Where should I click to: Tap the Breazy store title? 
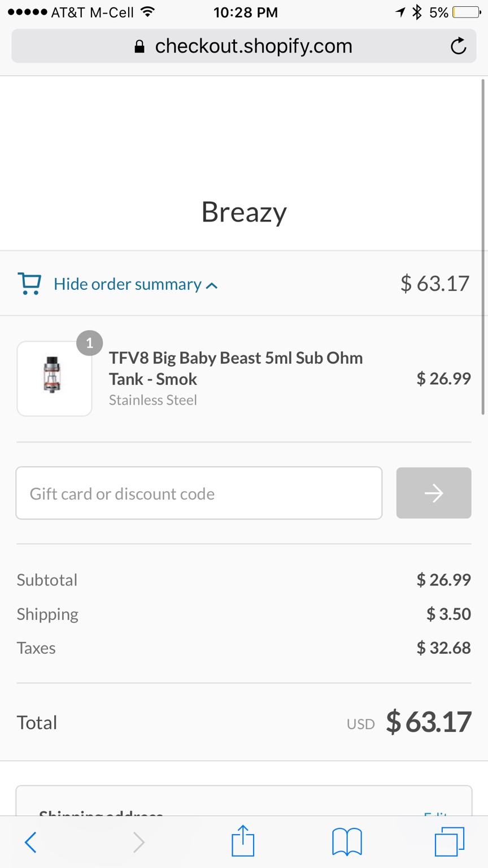click(244, 212)
